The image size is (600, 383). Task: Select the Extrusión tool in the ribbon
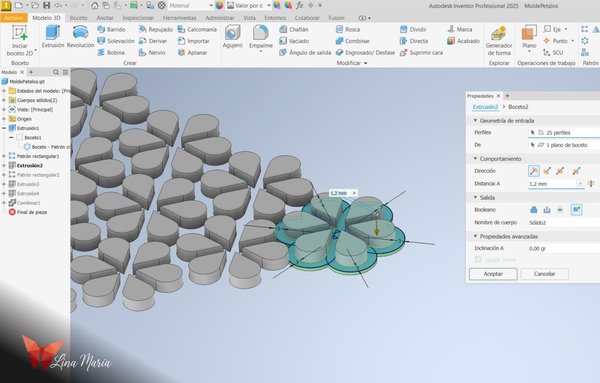53,37
